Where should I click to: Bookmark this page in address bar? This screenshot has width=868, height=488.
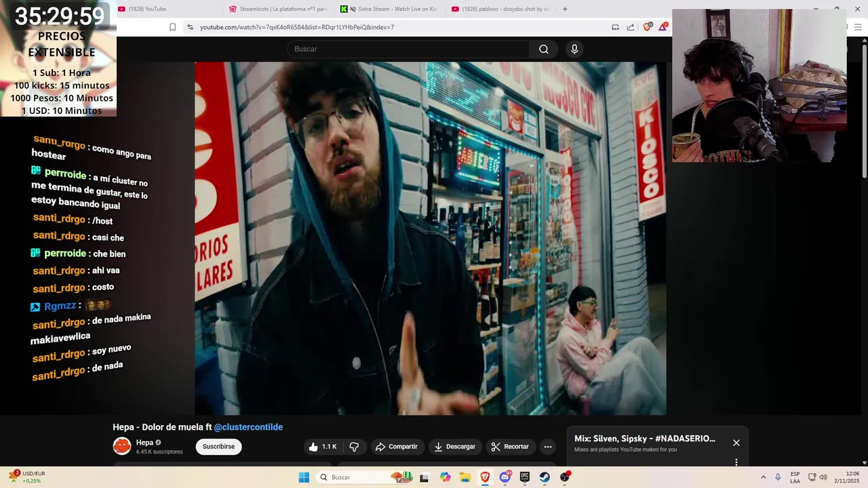tap(172, 27)
